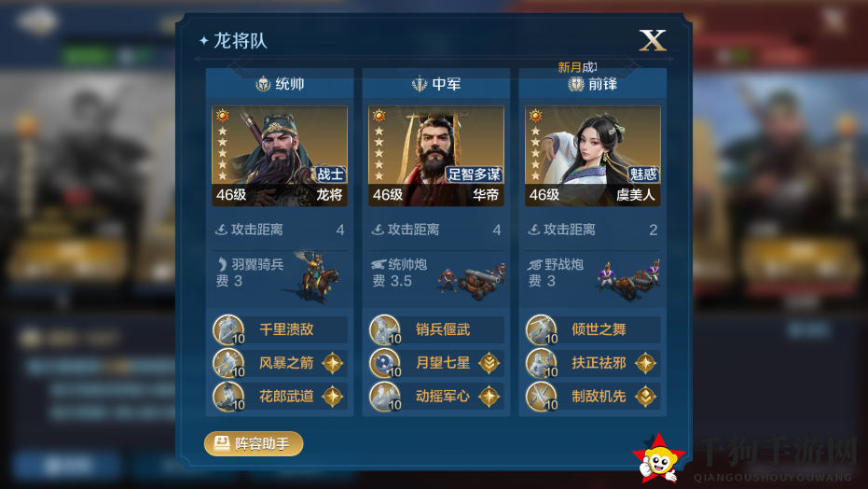Image resolution: width=868 pixels, height=489 pixels.
Task: Click the star badge beside 花郎武道
Action: (x=333, y=397)
